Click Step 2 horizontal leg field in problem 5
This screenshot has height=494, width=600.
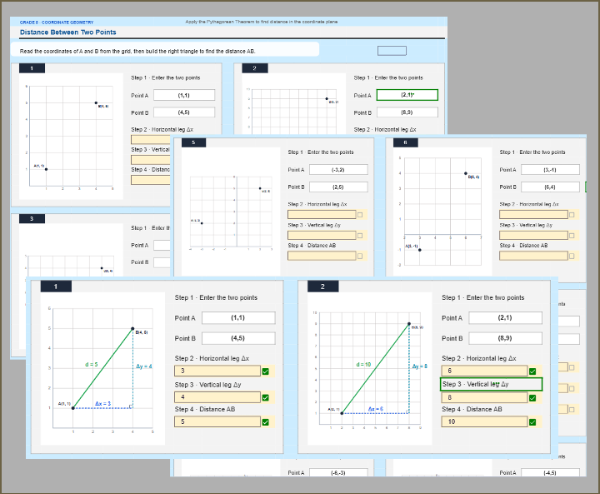[x=321, y=214]
